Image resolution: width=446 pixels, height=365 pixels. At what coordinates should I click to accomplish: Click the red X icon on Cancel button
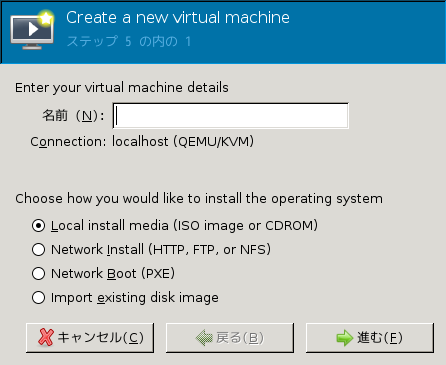46,337
